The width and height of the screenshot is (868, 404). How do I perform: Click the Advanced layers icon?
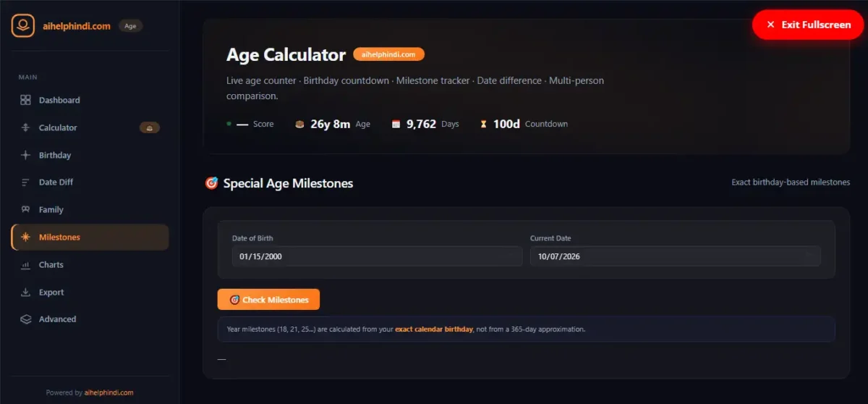click(x=25, y=319)
